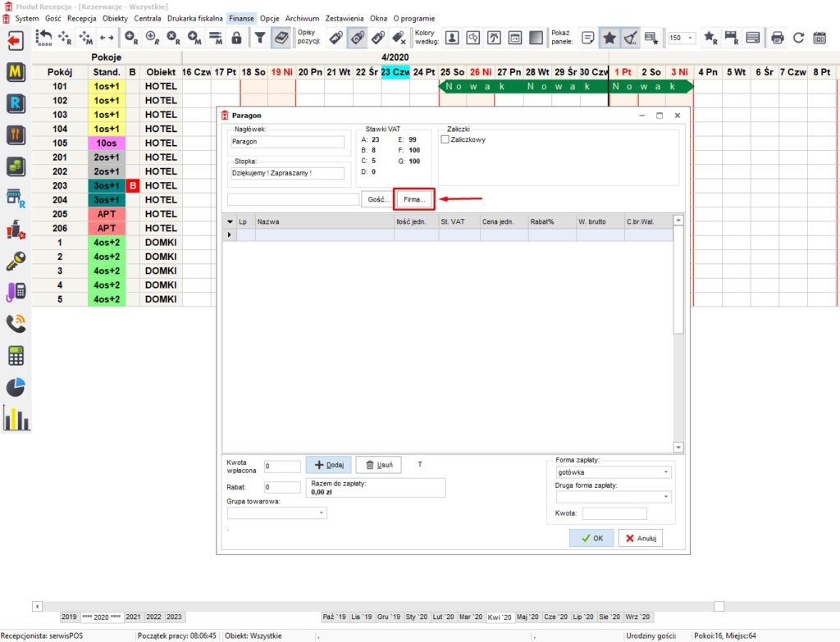Open the Druga forma zapłaty dropdown

coord(665,497)
